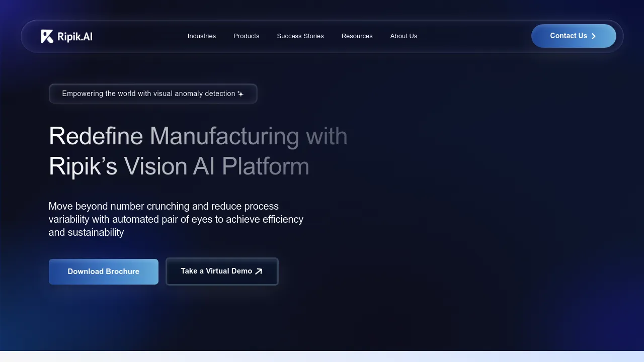This screenshot has width=644, height=362.
Task: Go to Success Stories
Action: [300, 36]
